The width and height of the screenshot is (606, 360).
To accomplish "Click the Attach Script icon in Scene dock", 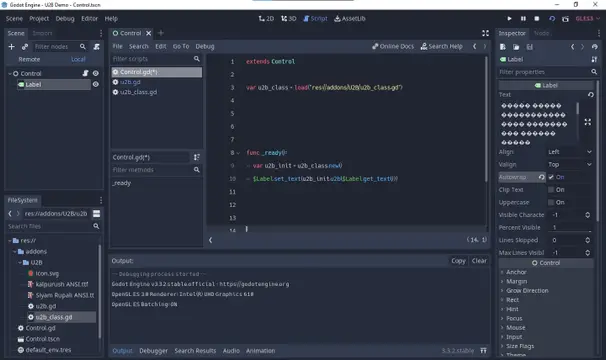I will point(97,47).
